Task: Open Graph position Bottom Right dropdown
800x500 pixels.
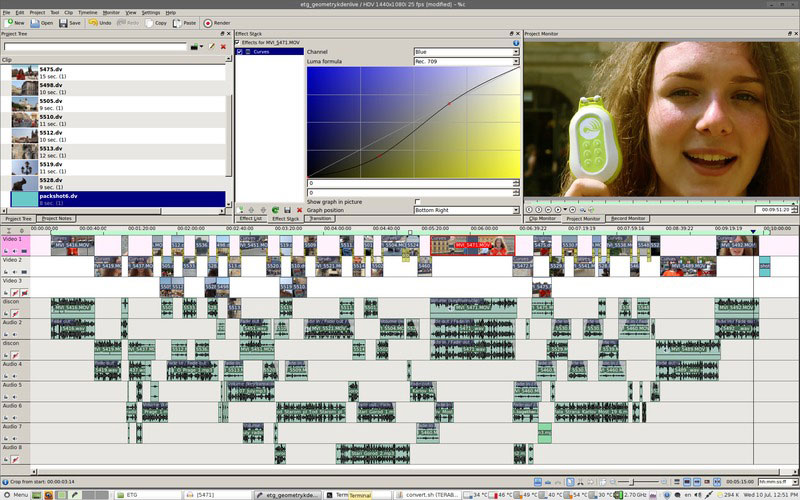Action: [466, 210]
